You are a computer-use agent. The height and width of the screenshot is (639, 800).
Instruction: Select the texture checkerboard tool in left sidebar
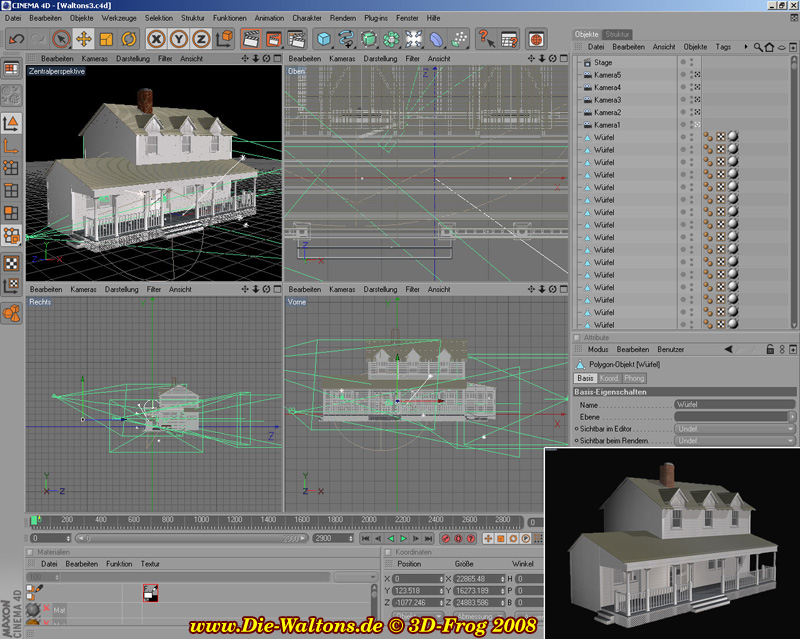11,263
